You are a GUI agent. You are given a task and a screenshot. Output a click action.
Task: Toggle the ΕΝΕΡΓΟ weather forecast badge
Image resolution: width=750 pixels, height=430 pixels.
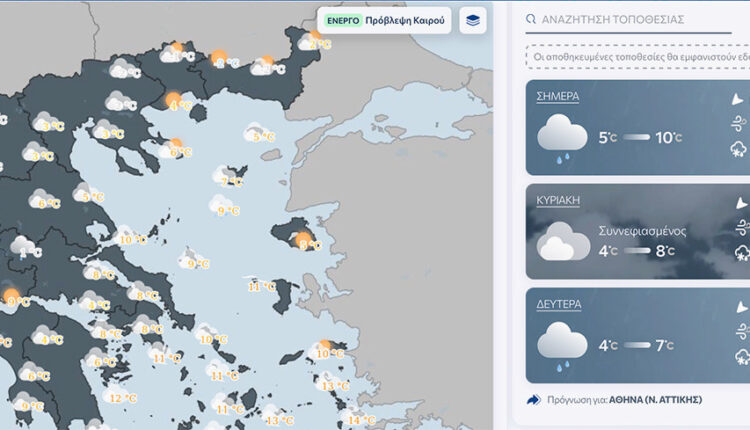[x=343, y=20]
